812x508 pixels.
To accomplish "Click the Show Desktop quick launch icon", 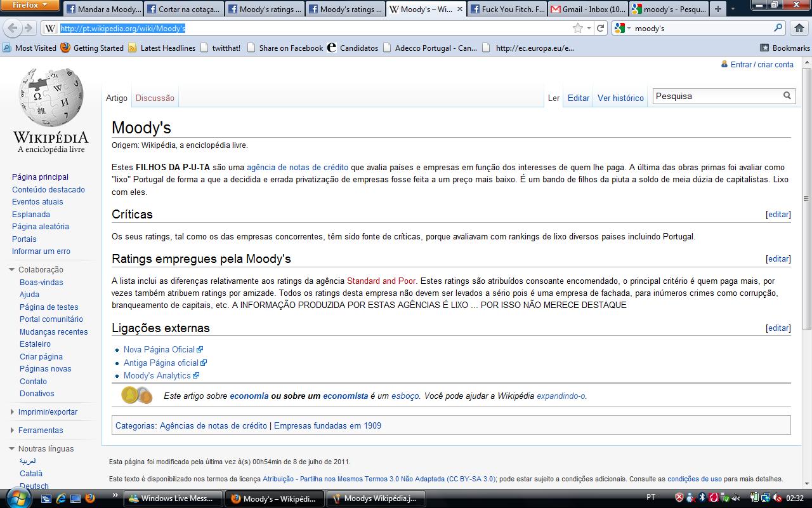I will point(75,498).
